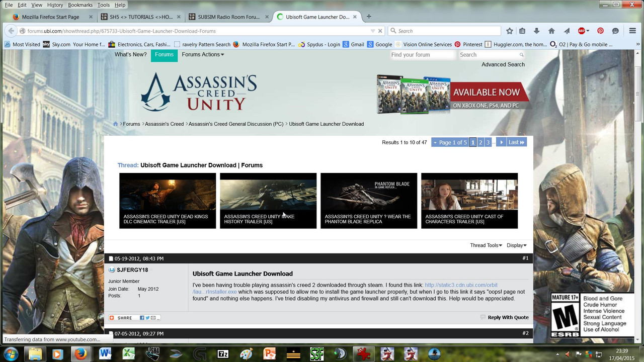
Task: Share post on Facebook icon
Action: (x=142, y=318)
